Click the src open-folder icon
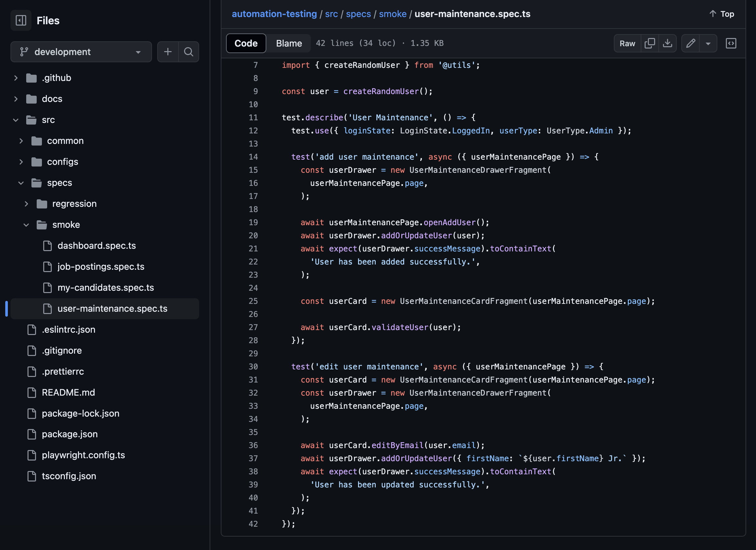 (x=31, y=120)
